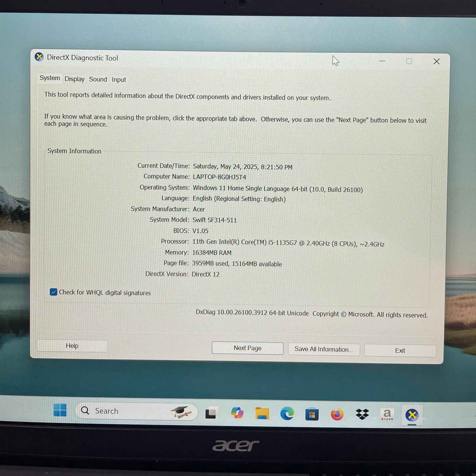Click the Exit button

(x=400, y=350)
